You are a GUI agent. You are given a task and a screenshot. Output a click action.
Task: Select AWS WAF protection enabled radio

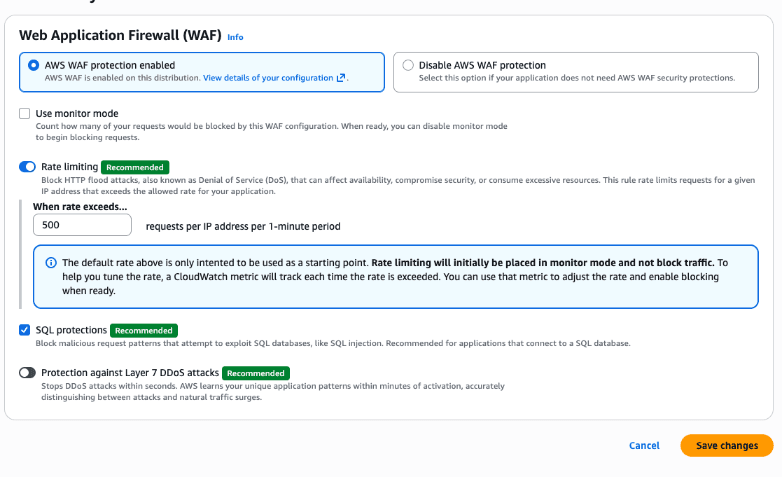tap(33, 65)
